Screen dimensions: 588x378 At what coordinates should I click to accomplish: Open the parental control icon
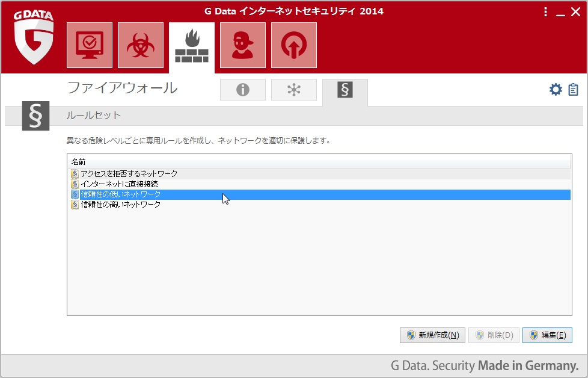[243, 45]
